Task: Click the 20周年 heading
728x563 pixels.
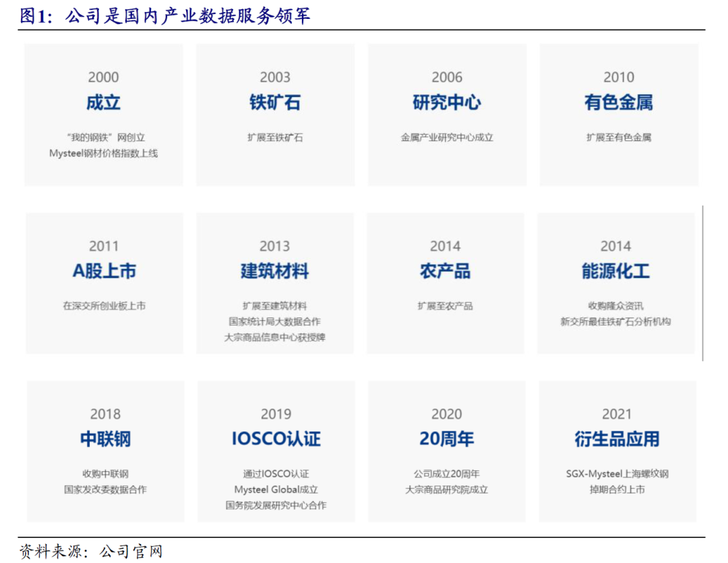Action: [447, 439]
